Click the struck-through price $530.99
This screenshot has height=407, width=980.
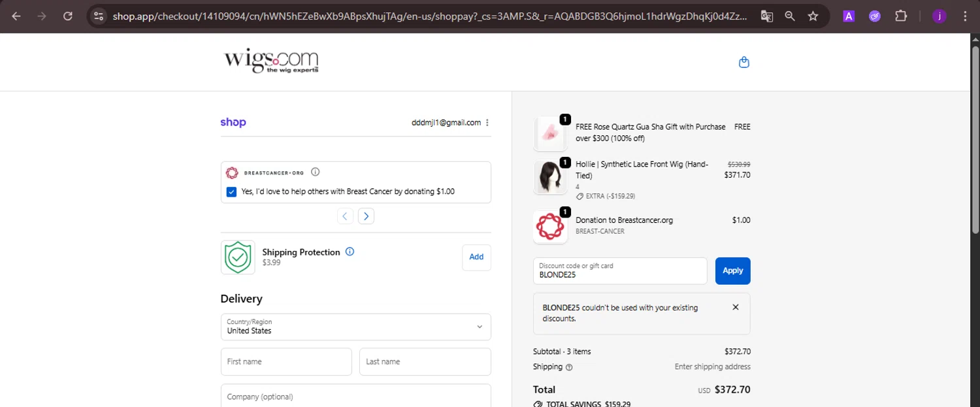pos(739,165)
